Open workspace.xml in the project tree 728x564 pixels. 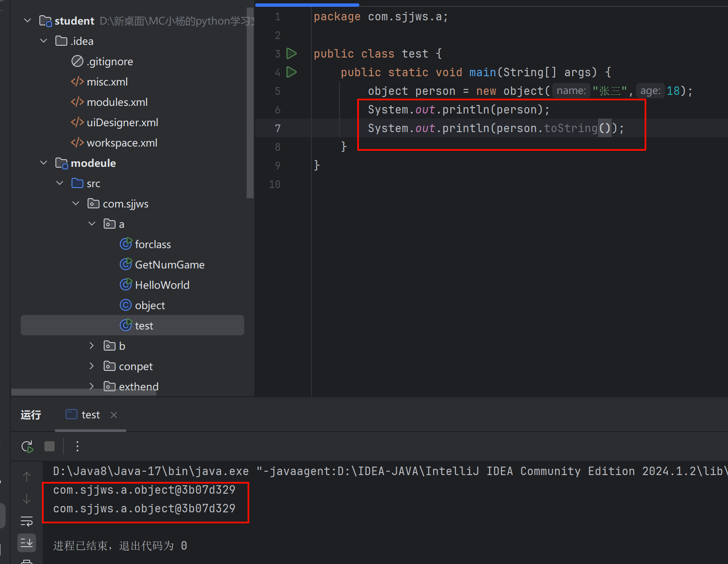pyautogui.click(x=121, y=143)
